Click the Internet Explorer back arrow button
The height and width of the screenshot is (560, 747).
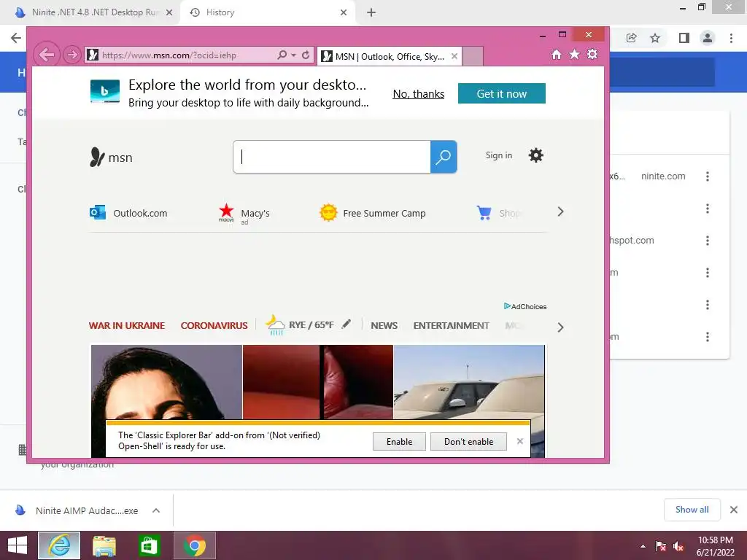click(x=47, y=55)
